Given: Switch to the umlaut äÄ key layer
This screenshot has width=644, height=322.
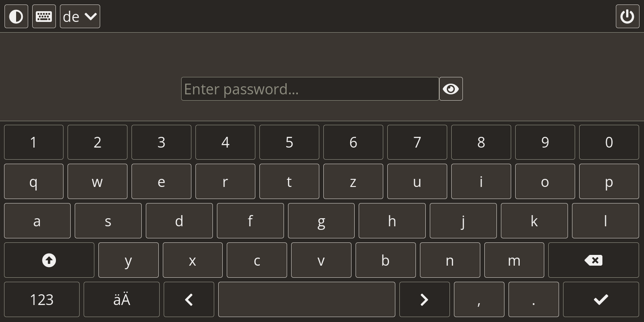Looking at the screenshot, I should coord(121,299).
